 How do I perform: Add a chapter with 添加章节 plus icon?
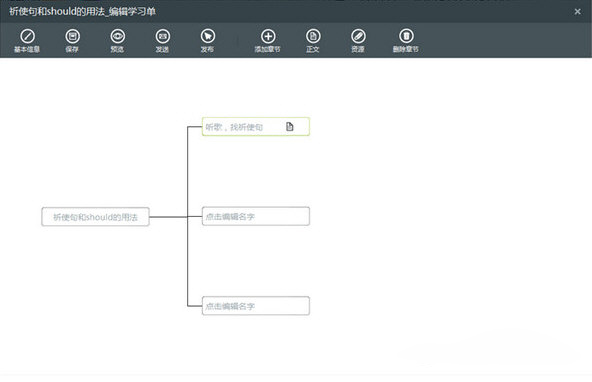click(268, 36)
